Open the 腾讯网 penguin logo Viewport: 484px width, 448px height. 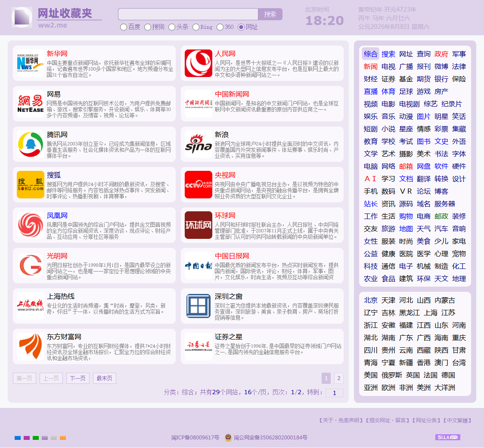30,144
